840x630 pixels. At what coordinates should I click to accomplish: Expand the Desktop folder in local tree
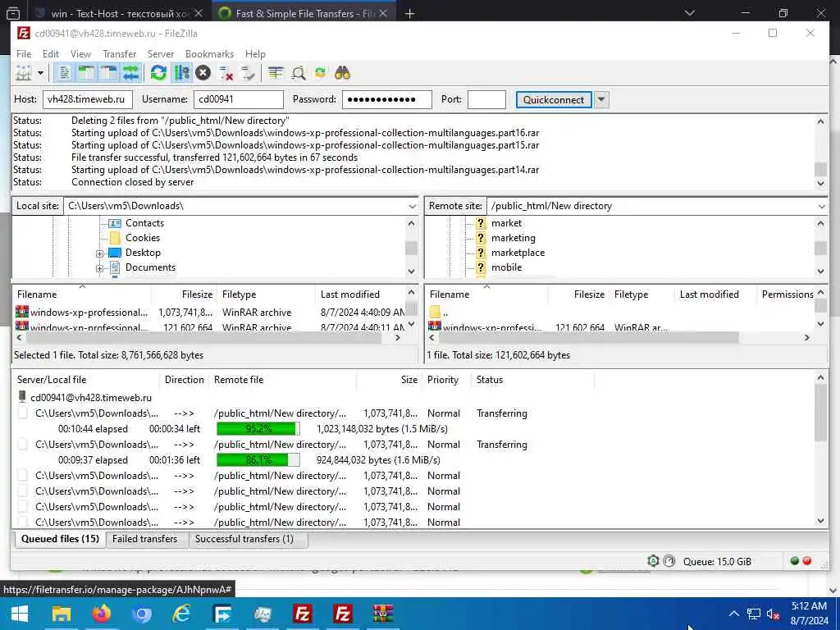pyautogui.click(x=99, y=253)
